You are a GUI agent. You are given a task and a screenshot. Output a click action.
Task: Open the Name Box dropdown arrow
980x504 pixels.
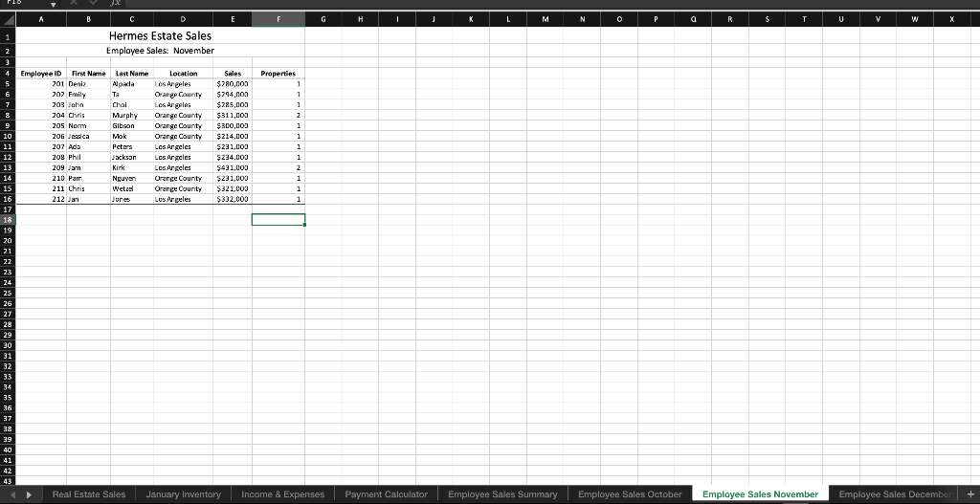[54, 4]
